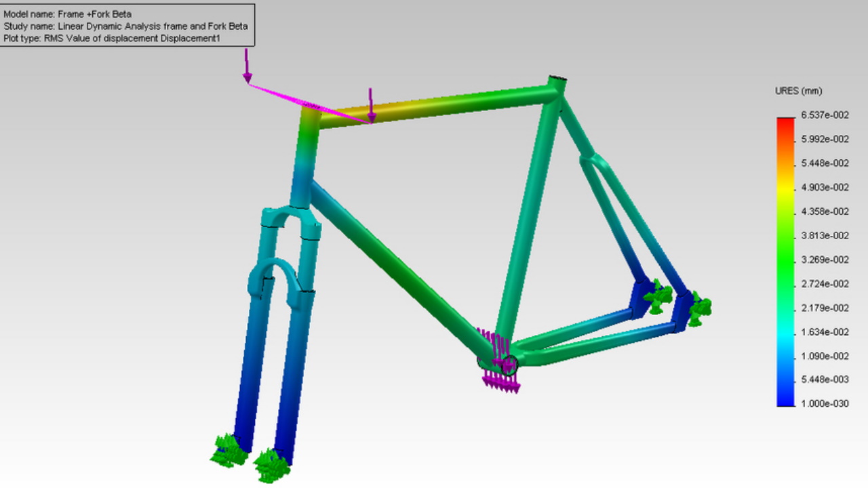Click the leftmost green fixture at the rear dropout

pyautogui.click(x=657, y=298)
